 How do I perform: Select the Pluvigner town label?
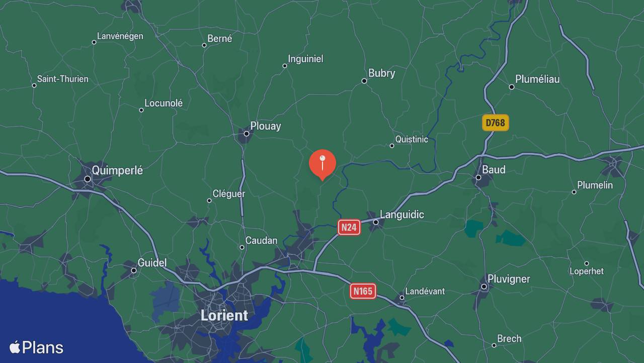[x=509, y=279]
